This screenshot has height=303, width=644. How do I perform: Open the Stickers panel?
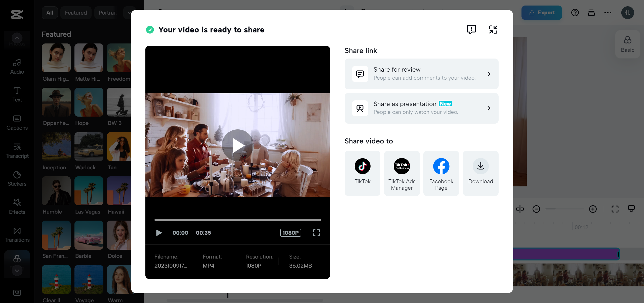[x=17, y=178]
